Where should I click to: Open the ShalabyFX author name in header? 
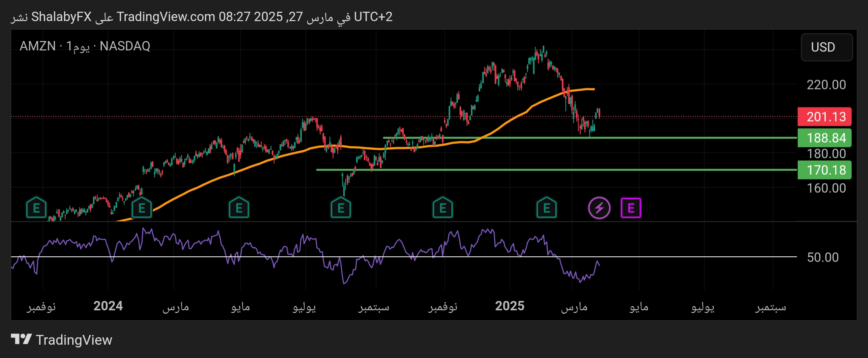coord(61,17)
